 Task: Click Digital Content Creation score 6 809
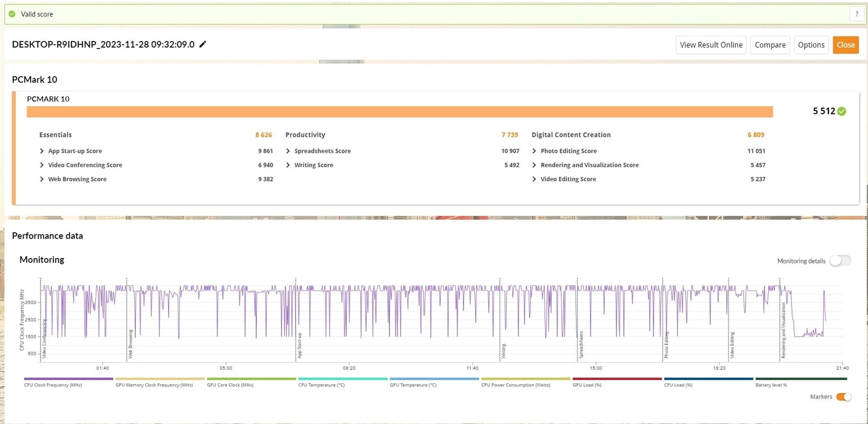[x=756, y=135]
